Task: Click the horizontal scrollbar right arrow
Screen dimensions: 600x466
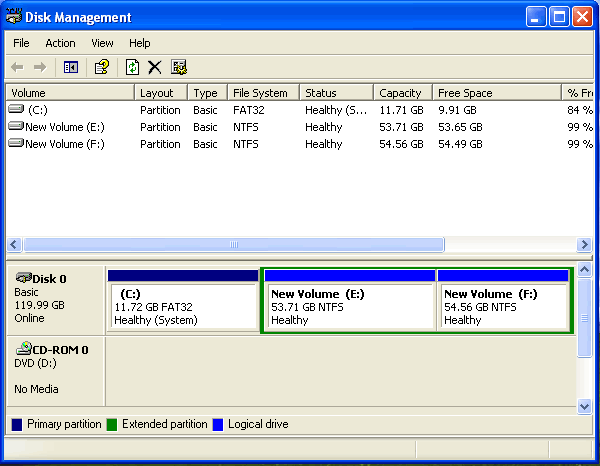Action: [584, 244]
